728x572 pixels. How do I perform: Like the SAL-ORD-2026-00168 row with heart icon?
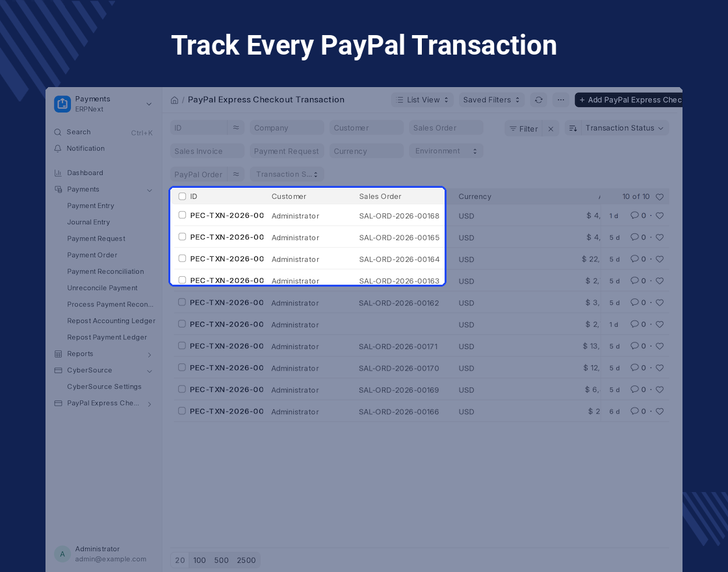click(x=659, y=215)
